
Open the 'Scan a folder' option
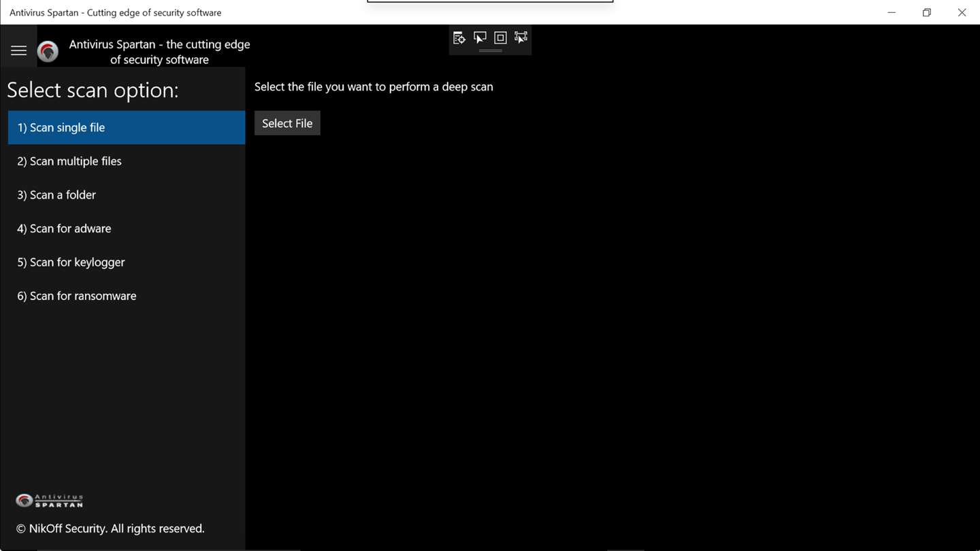click(127, 195)
